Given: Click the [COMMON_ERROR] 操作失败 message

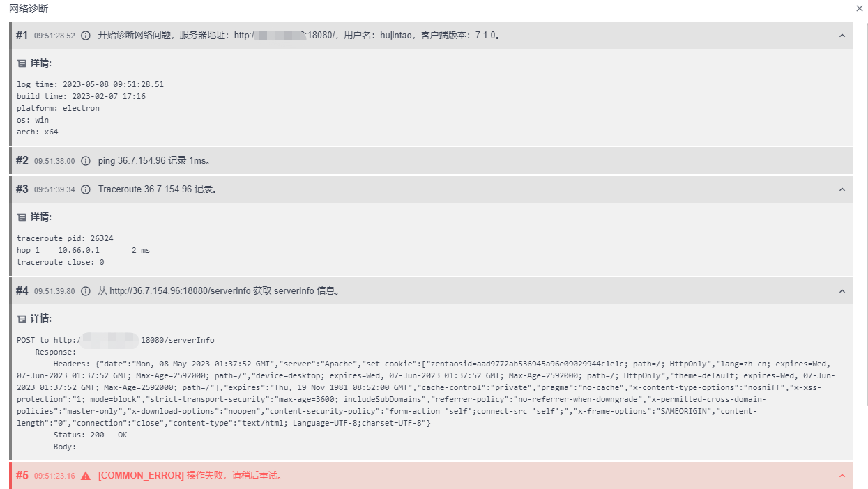Looking at the screenshot, I should (190, 476).
